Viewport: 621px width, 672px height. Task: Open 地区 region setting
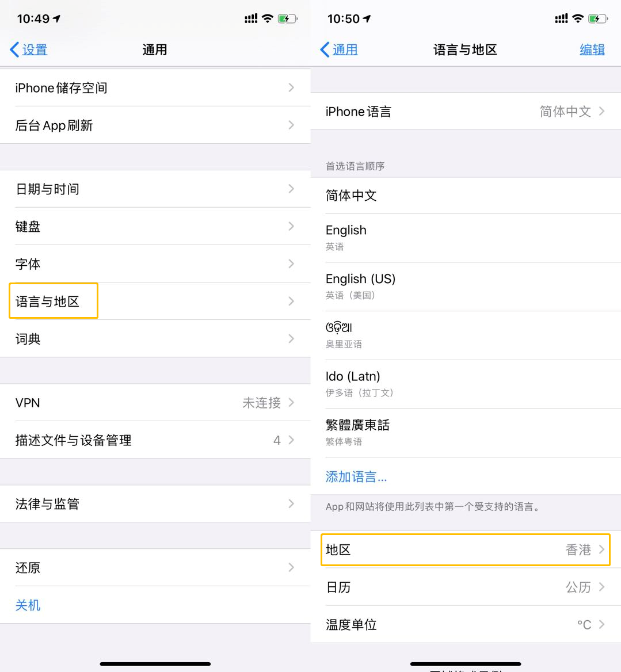(x=466, y=549)
